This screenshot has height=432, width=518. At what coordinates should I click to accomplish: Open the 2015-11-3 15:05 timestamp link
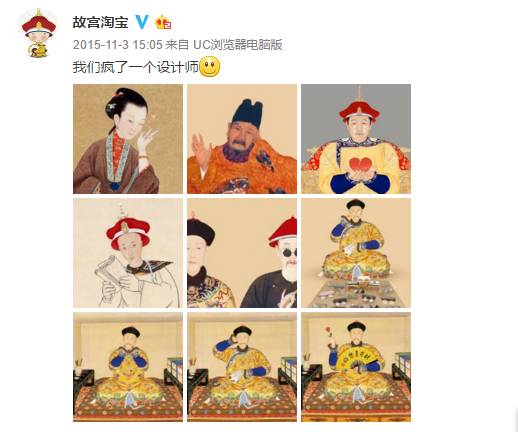pos(118,45)
